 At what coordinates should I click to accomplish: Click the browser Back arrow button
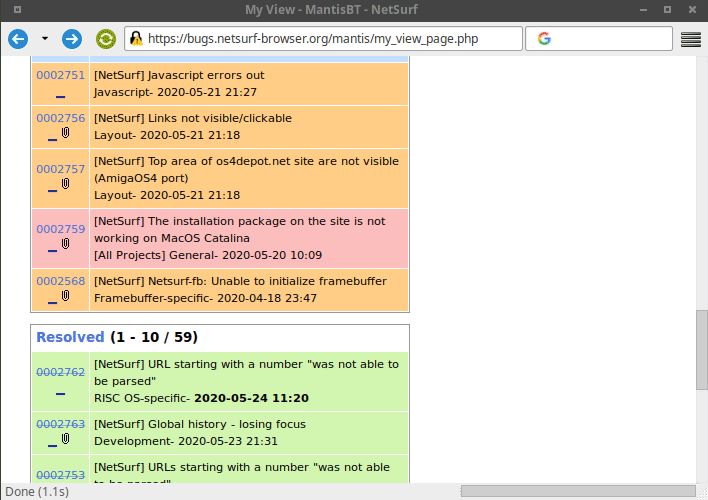17,39
